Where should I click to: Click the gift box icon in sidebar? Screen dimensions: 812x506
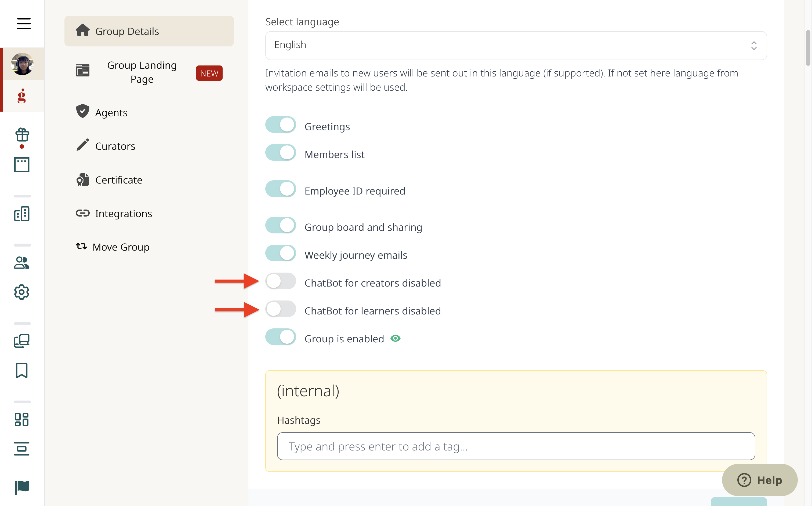pyautogui.click(x=22, y=135)
